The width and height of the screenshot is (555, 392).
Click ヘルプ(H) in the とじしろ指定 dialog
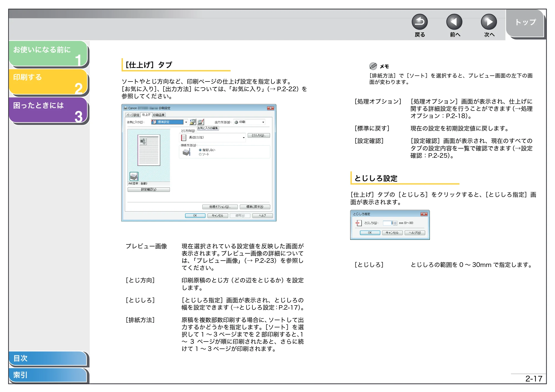coord(415,233)
